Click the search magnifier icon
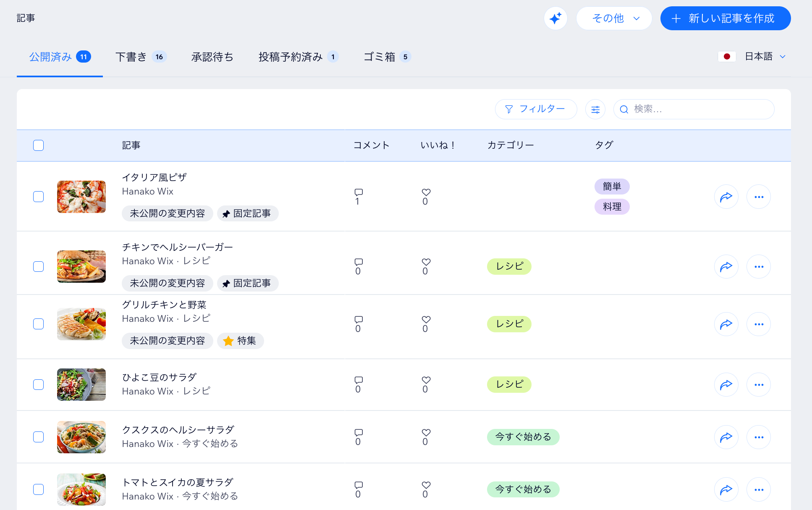 pyautogui.click(x=625, y=109)
